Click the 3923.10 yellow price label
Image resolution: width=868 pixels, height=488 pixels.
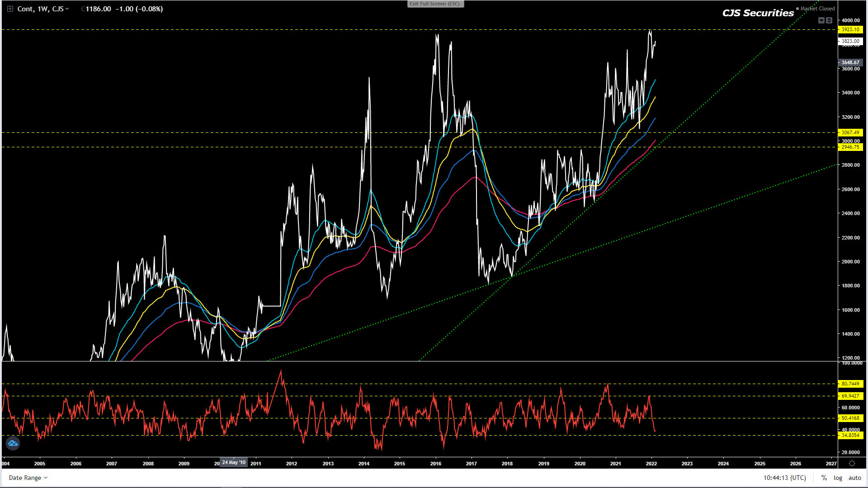point(850,30)
